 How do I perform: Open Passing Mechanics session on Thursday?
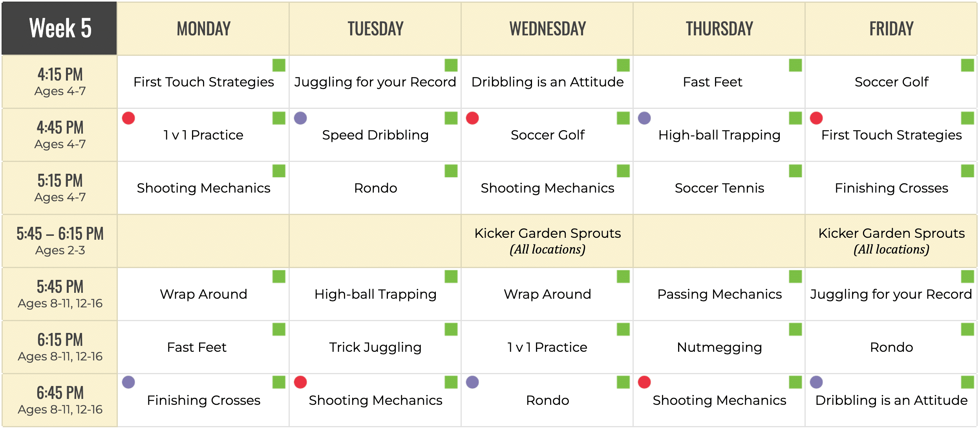coord(719,294)
